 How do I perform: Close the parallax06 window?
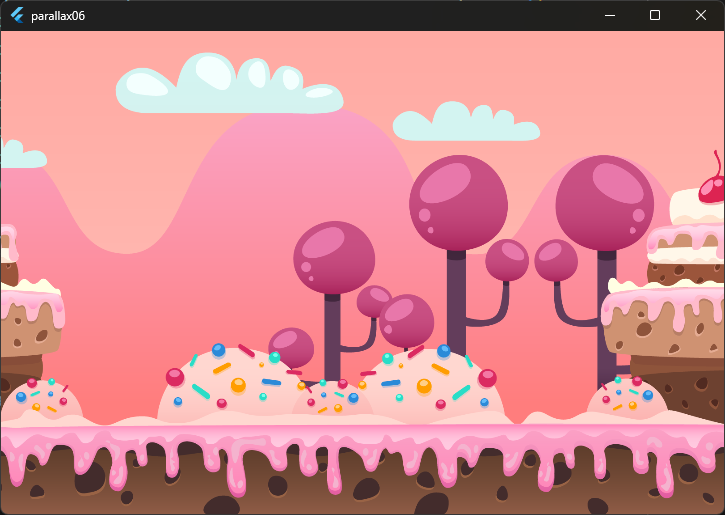tap(700, 15)
